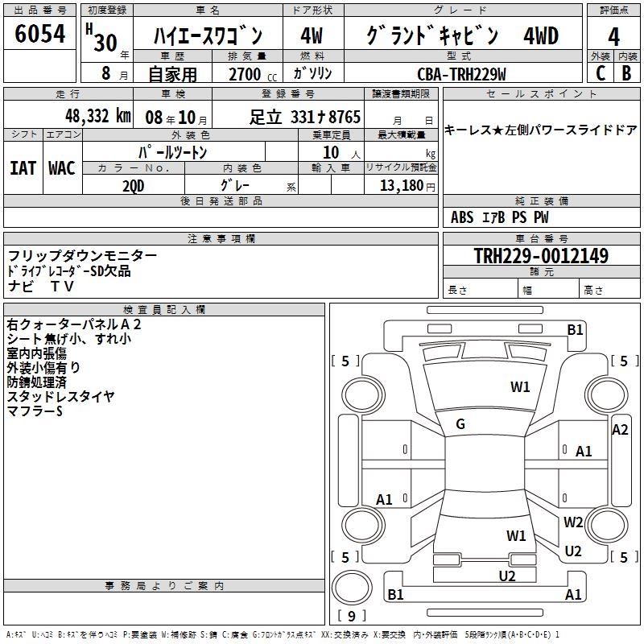
Task: Click the exterior grade C cell
Action: tap(600, 72)
